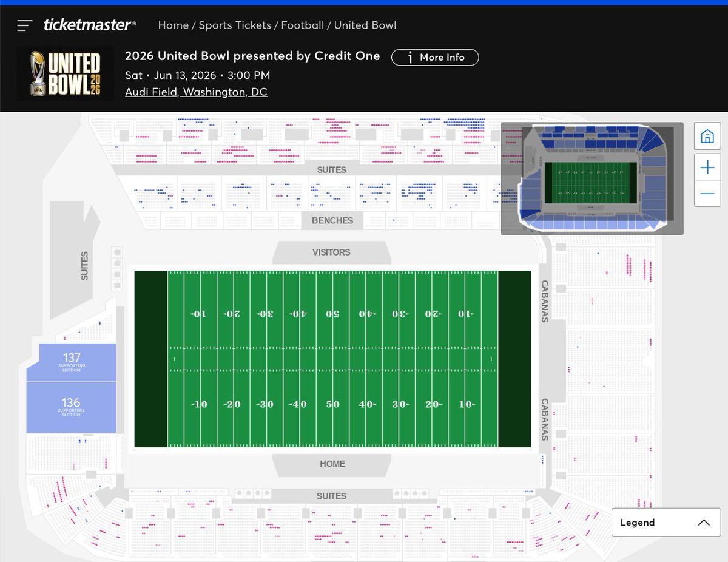Open Audi Field, Washington, DC venue link

click(x=196, y=92)
